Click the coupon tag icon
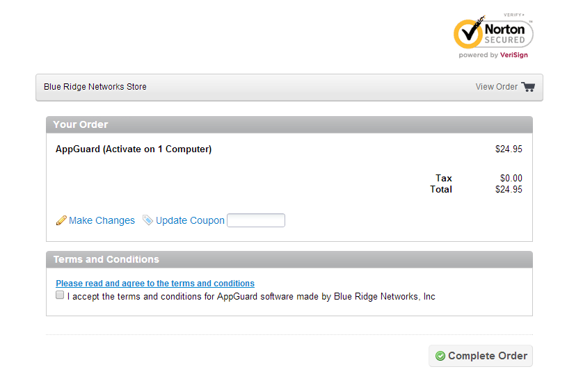 147,220
